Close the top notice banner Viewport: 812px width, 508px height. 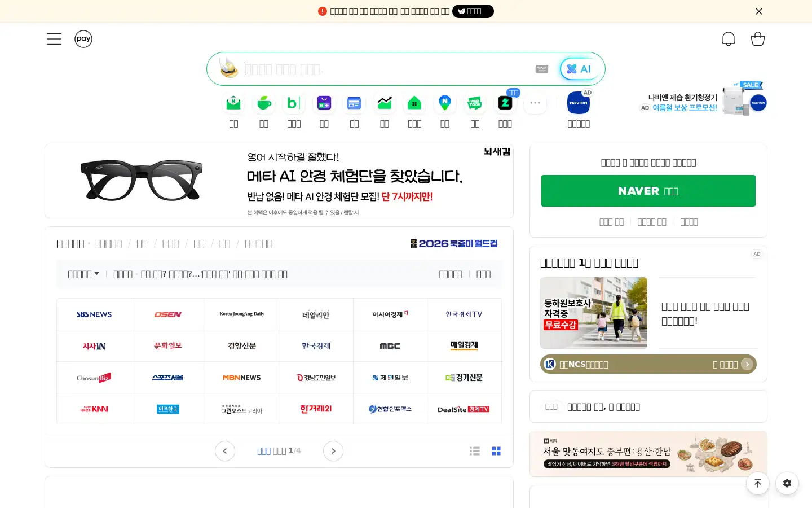(x=759, y=11)
